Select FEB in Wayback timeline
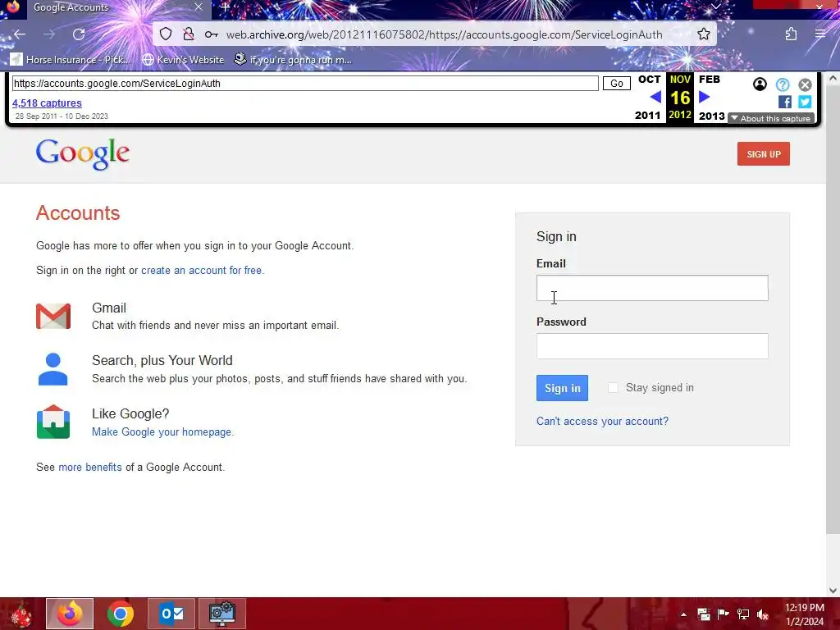Viewport: 840px width, 630px height. [x=710, y=80]
